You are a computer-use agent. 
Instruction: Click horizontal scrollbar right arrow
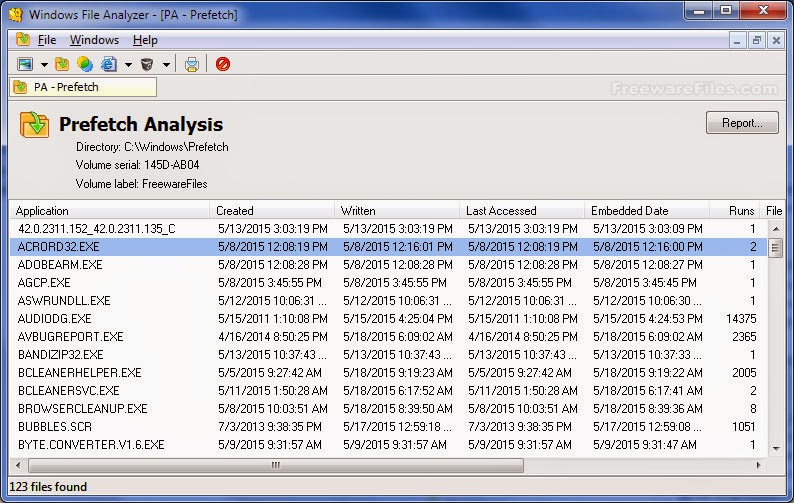point(759,465)
